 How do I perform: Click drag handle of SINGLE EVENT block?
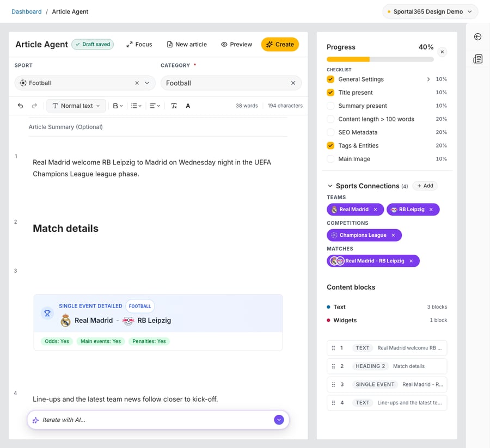(x=333, y=384)
